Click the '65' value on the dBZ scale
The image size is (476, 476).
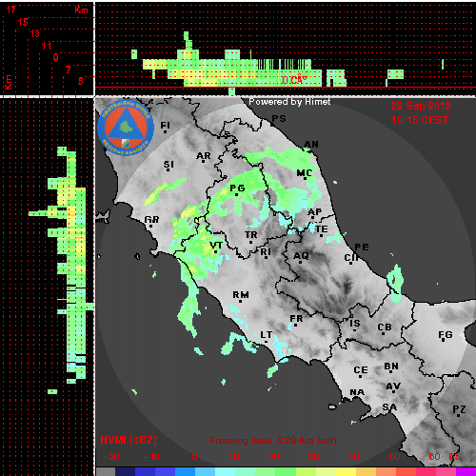click(x=454, y=457)
